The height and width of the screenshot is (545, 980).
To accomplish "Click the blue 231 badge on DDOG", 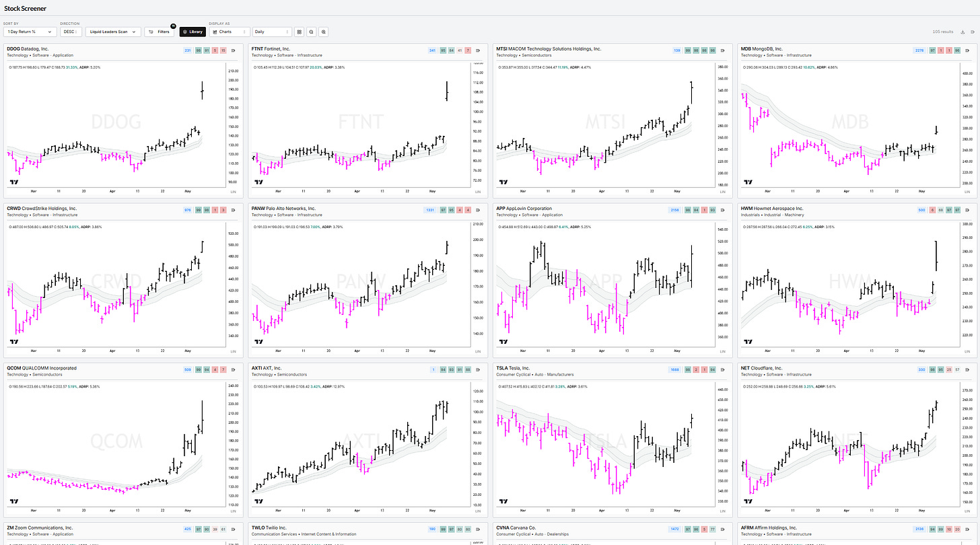I will point(188,50).
